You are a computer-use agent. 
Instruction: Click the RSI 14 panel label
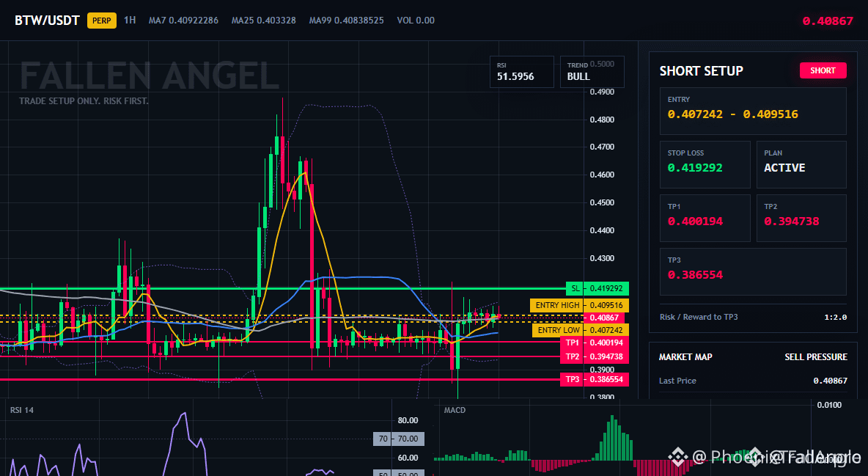click(x=21, y=410)
